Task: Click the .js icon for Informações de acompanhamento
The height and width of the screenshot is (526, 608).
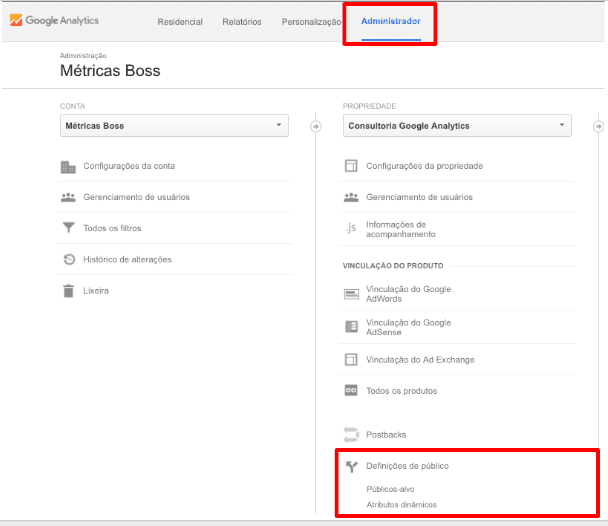Action: point(351,228)
